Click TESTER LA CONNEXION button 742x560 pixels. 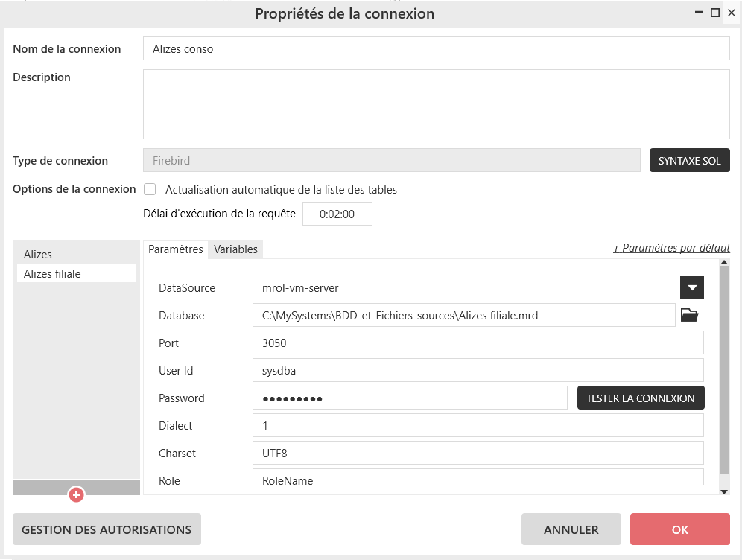click(x=640, y=398)
